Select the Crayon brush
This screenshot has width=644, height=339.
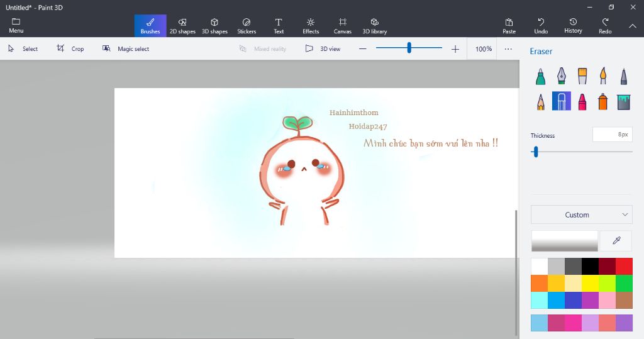(x=582, y=101)
